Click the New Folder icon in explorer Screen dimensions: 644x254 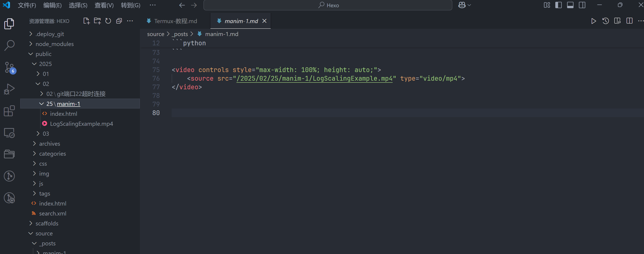click(x=97, y=21)
